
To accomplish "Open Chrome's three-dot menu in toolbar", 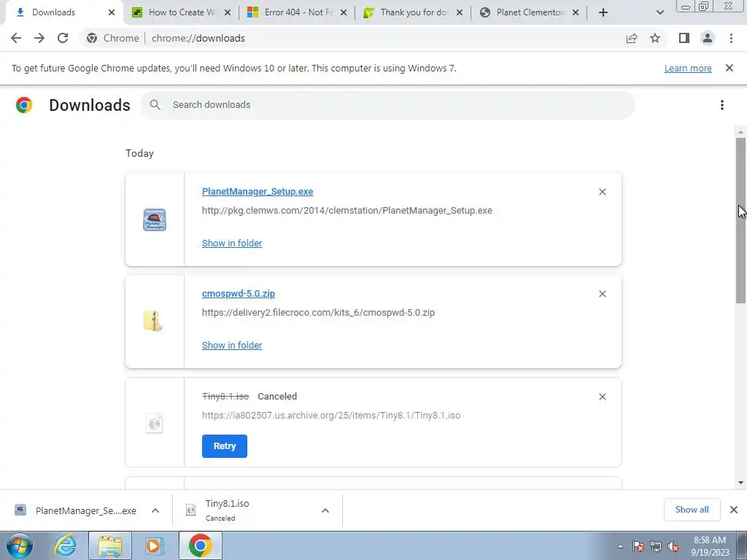I will [731, 38].
